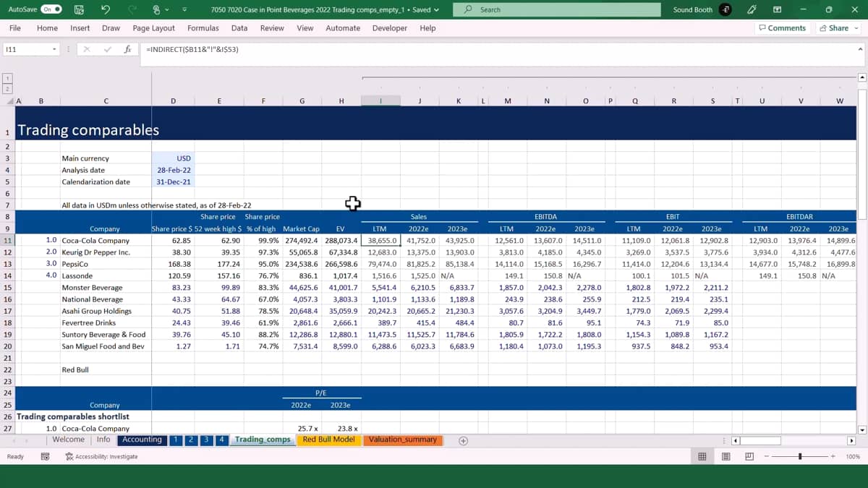Switch to Page Layout view icon
This screenshot has width=868, height=488.
[x=726, y=457]
